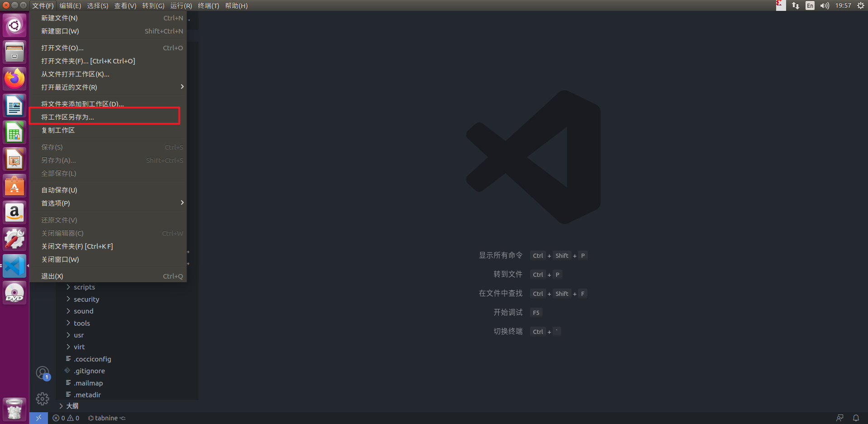The height and width of the screenshot is (424, 868).
Task: Open the .cocciconfig file
Action: pos(92,359)
